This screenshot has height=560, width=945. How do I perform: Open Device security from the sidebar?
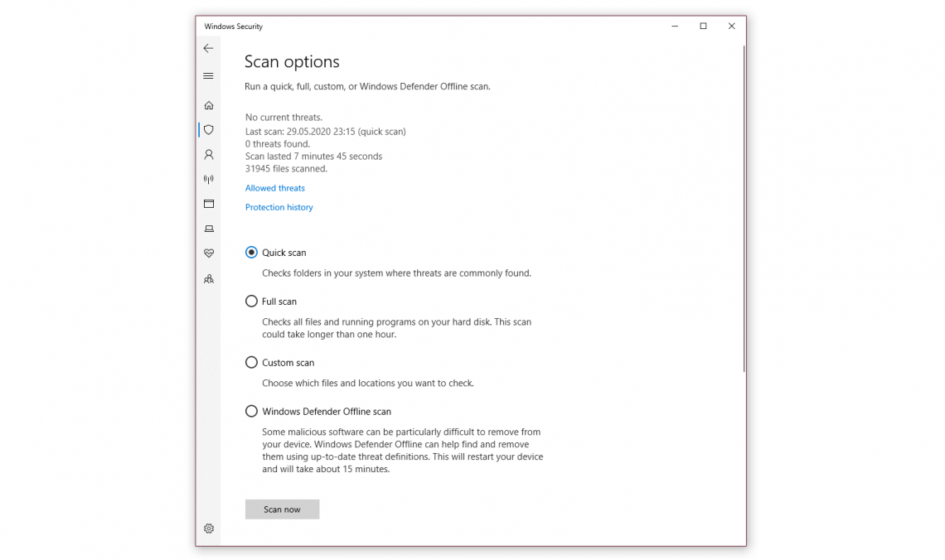coord(208,229)
